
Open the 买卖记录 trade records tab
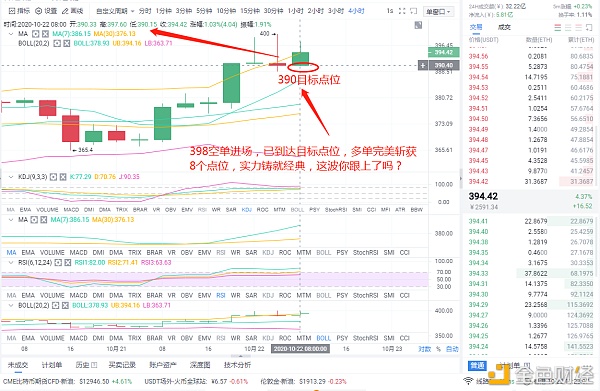122,365
